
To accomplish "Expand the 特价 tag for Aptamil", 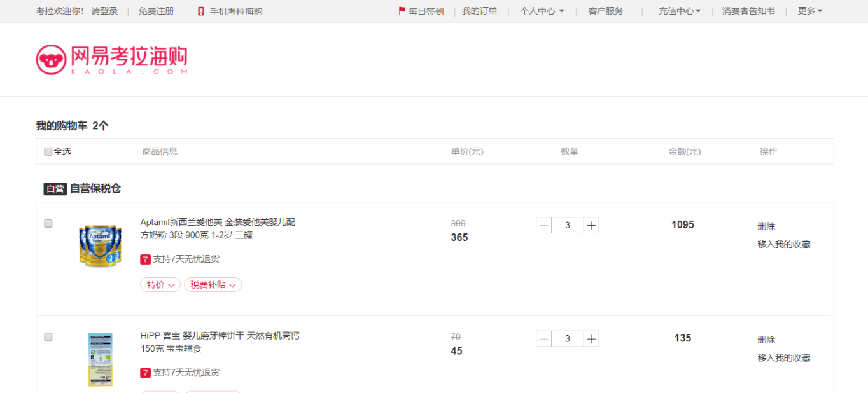I will click(160, 285).
